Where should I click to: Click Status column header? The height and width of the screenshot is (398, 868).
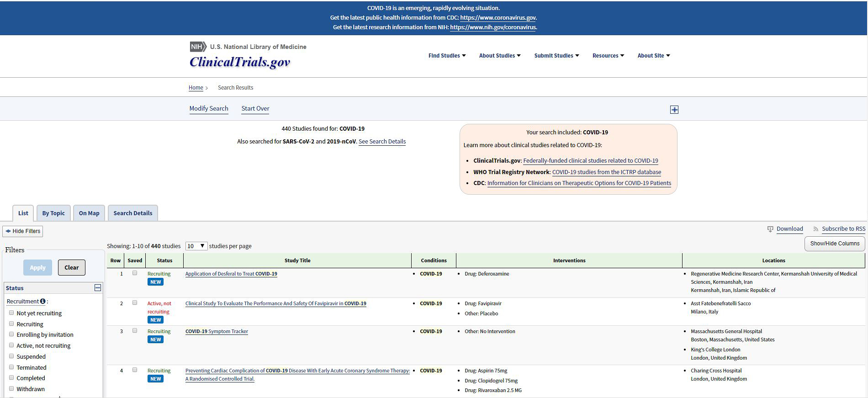(x=164, y=260)
